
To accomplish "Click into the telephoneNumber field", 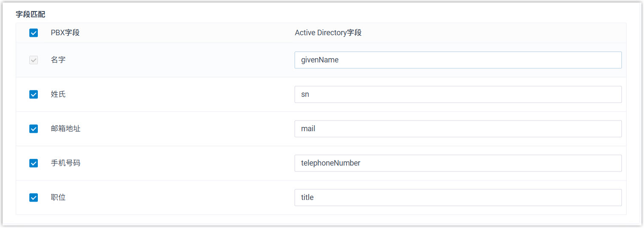I will 458,163.
